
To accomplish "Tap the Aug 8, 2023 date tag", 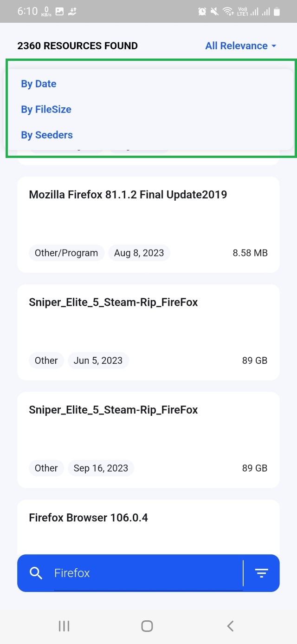I will coord(139,253).
